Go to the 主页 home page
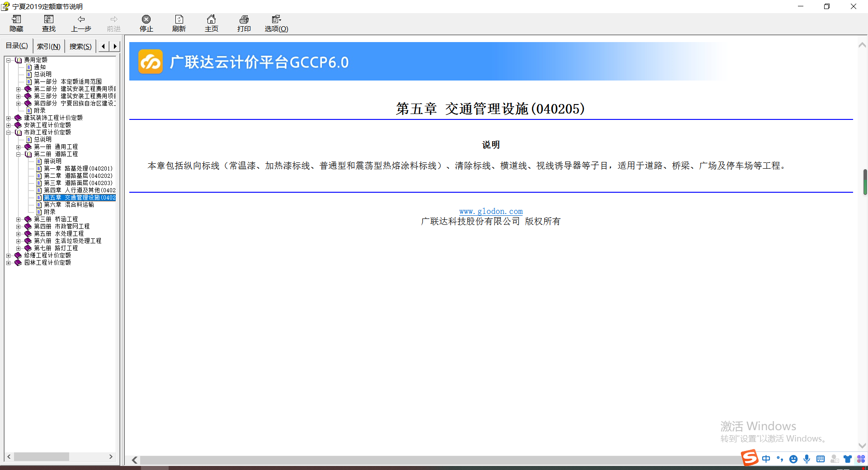 [x=212, y=24]
